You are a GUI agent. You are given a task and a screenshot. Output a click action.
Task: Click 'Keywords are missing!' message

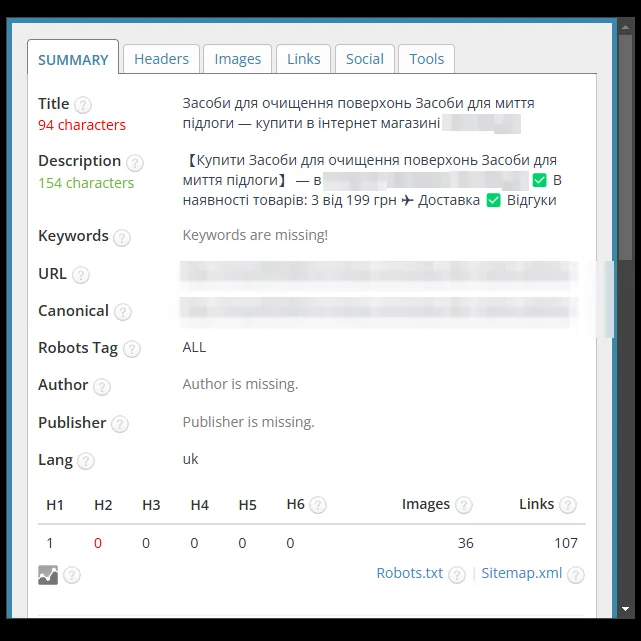(x=255, y=235)
